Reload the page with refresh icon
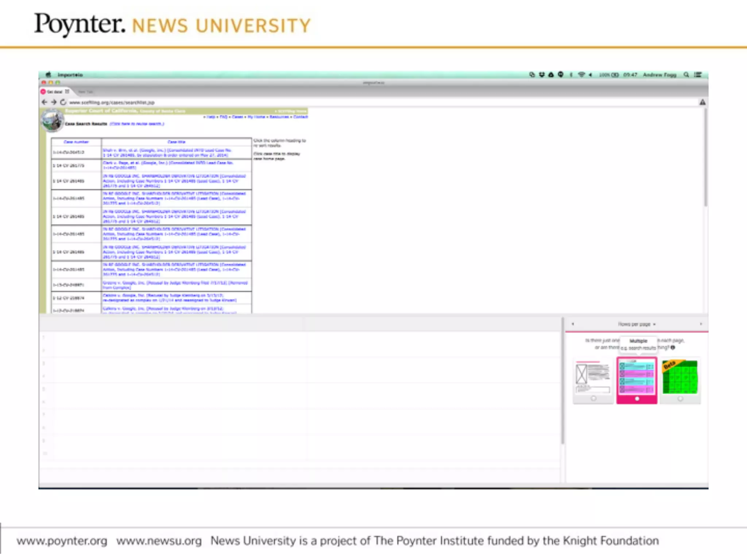 point(63,102)
